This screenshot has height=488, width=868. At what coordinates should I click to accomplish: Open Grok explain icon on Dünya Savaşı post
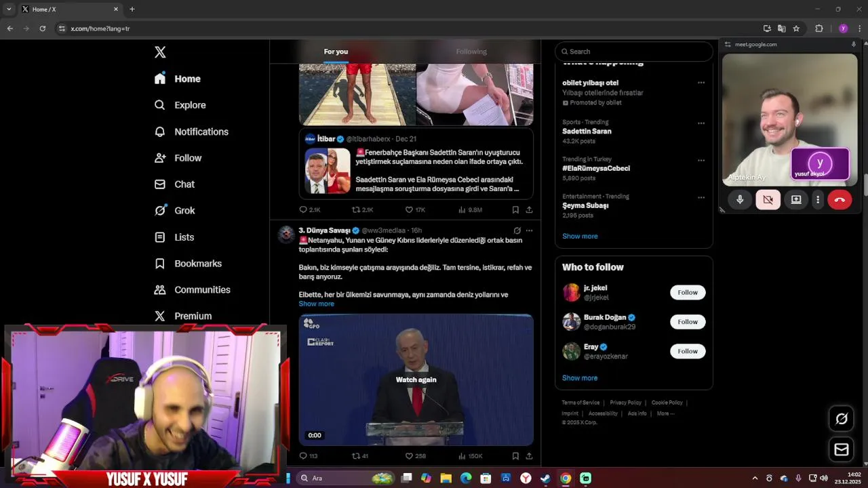coord(517,230)
